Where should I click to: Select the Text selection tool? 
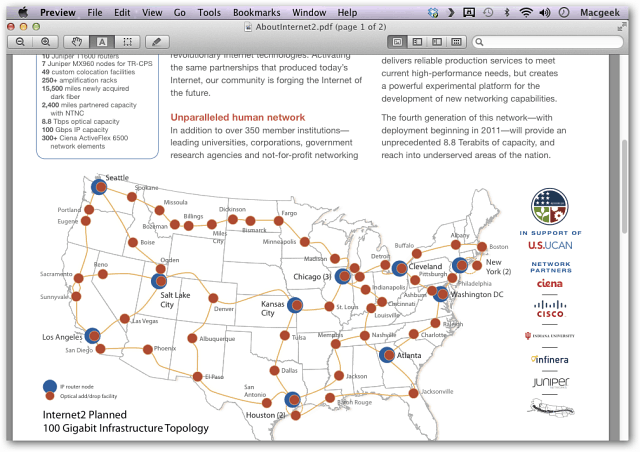[102, 42]
